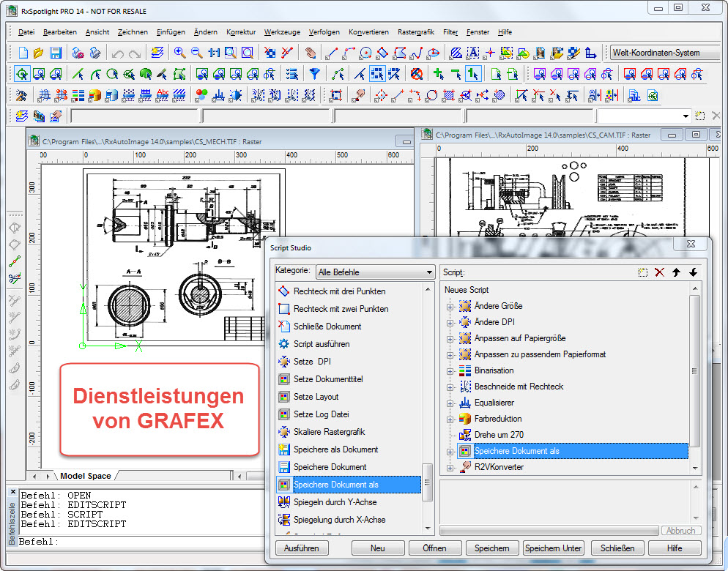Open the Rastergrafik menu

[x=416, y=32]
